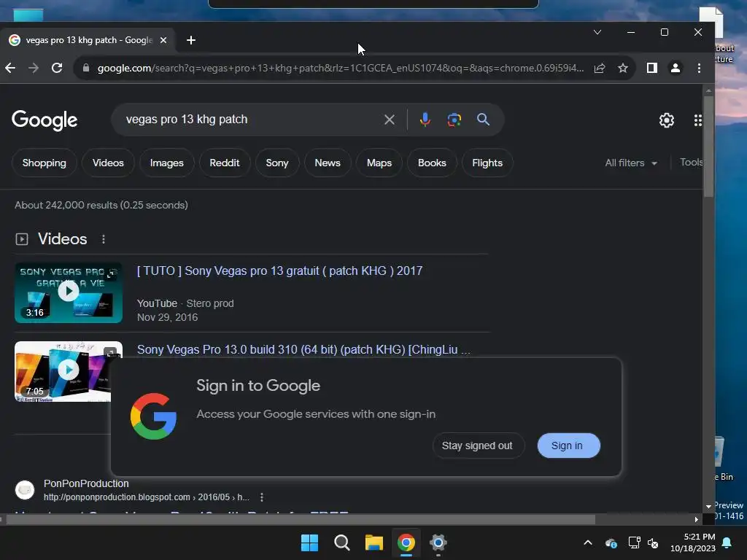Filter results by Sony
The width and height of the screenshot is (747, 560).
coord(277,163)
